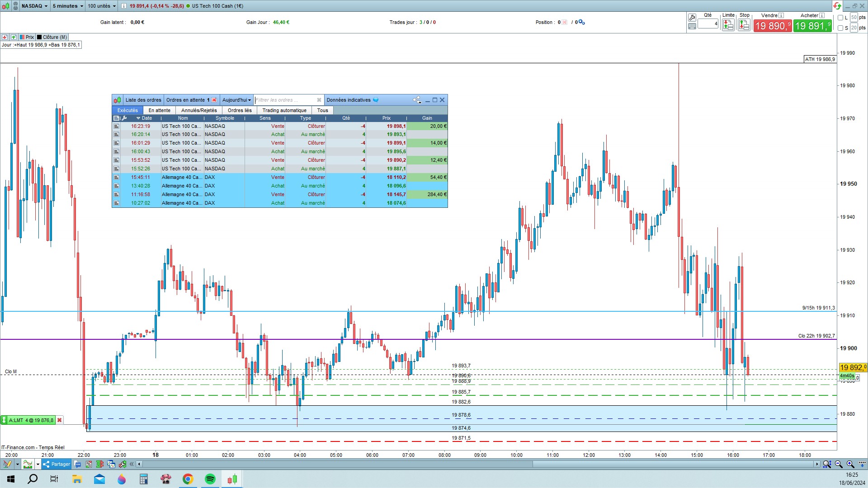Click the virtual keyboard icon near Qté
868x488 pixels.
pyautogui.click(x=692, y=27)
